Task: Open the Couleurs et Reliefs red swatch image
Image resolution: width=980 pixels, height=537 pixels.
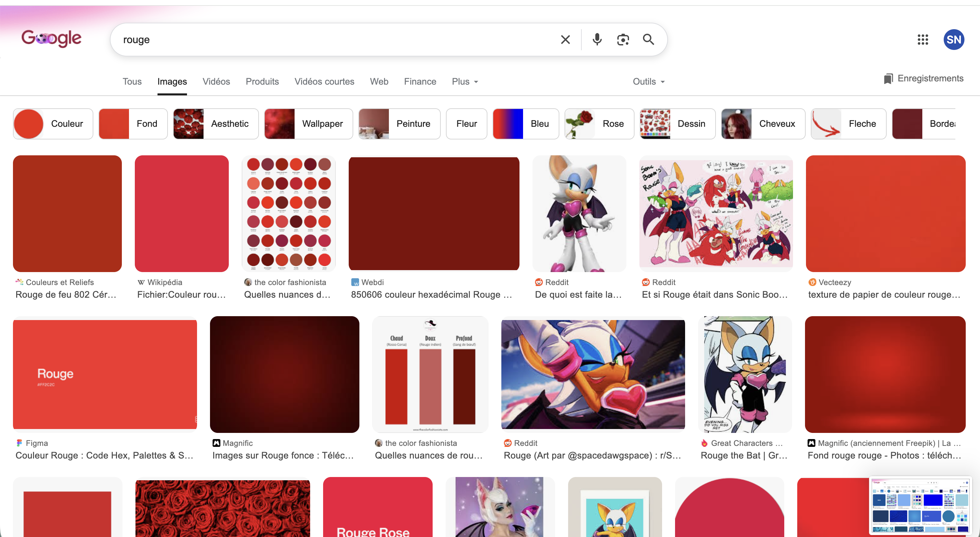Action: point(67,213)
